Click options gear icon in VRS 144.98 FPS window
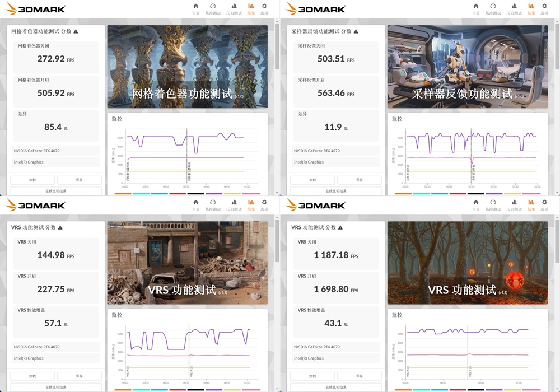The height and width of the screenshot is (392, 560). point(264,202)
